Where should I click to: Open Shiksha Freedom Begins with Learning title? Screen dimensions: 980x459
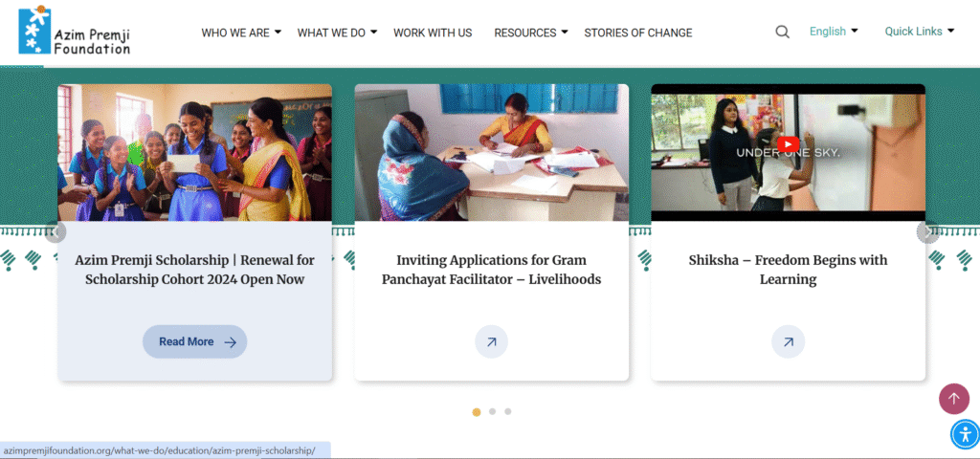coord(789,269)
